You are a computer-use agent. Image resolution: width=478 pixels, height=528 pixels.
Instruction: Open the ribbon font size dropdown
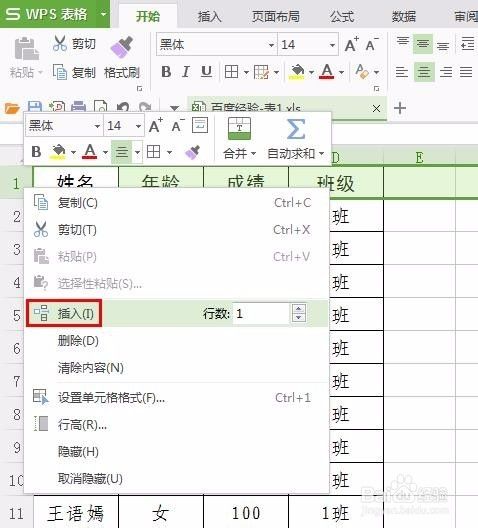[332, 44]
